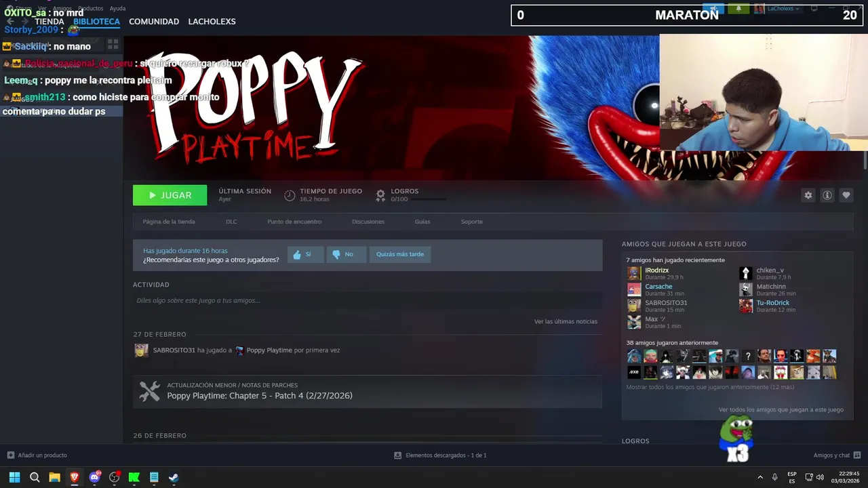Open Matichinn friend avatar

coord(746,289)
